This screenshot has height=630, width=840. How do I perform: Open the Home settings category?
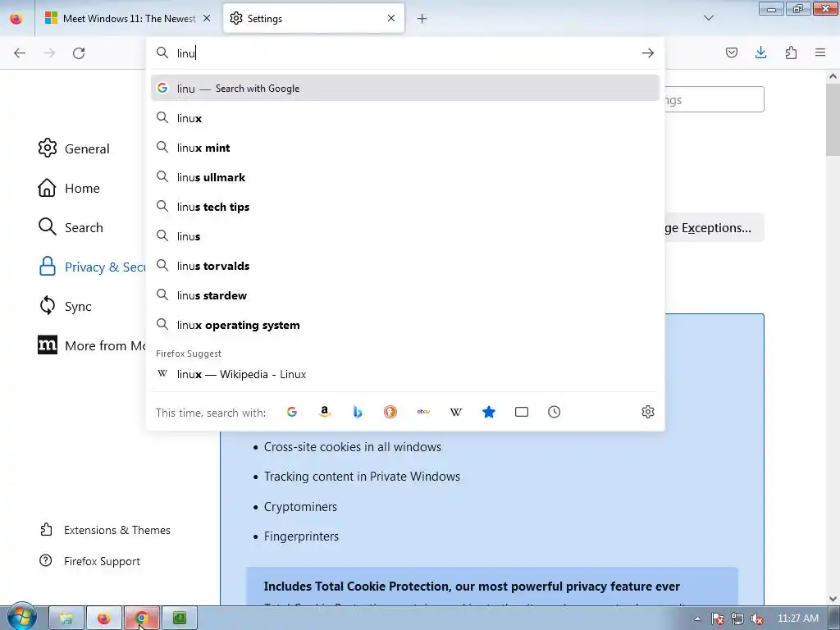tap(69, 188)
